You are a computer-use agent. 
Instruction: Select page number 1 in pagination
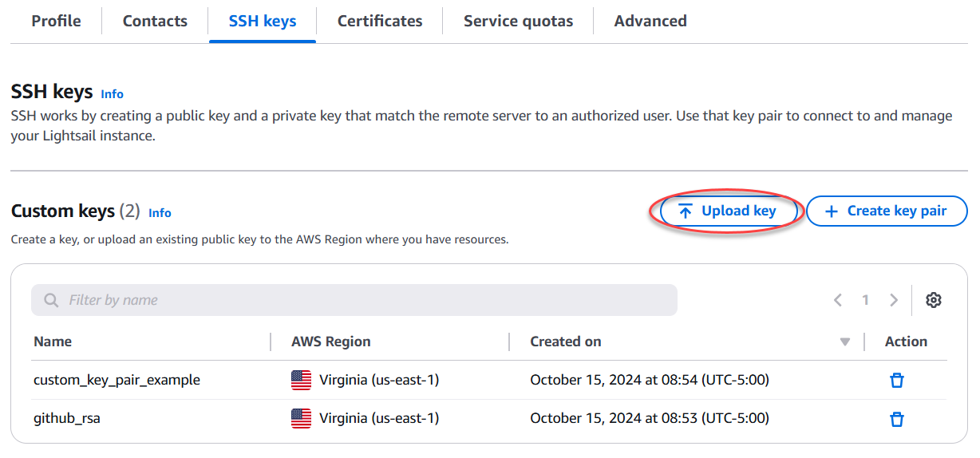click(x=865, y=300)
